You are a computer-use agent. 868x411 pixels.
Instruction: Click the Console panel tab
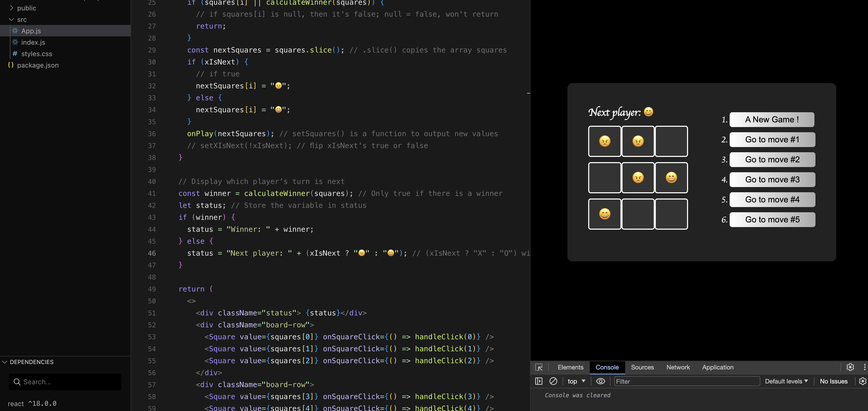(x=607, y=367)
